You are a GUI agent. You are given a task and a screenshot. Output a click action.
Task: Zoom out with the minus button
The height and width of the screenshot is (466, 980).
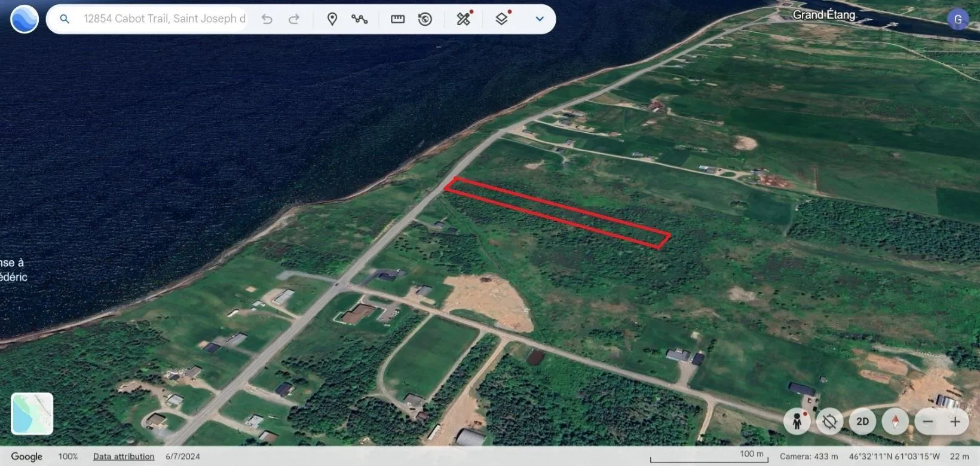pyautogui.click(x=928, y=422)
